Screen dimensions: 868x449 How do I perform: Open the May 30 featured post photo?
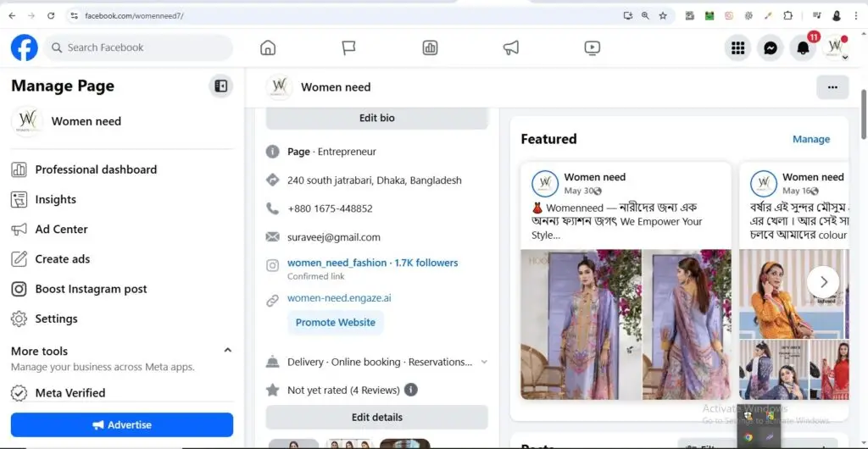click(626, 324)
